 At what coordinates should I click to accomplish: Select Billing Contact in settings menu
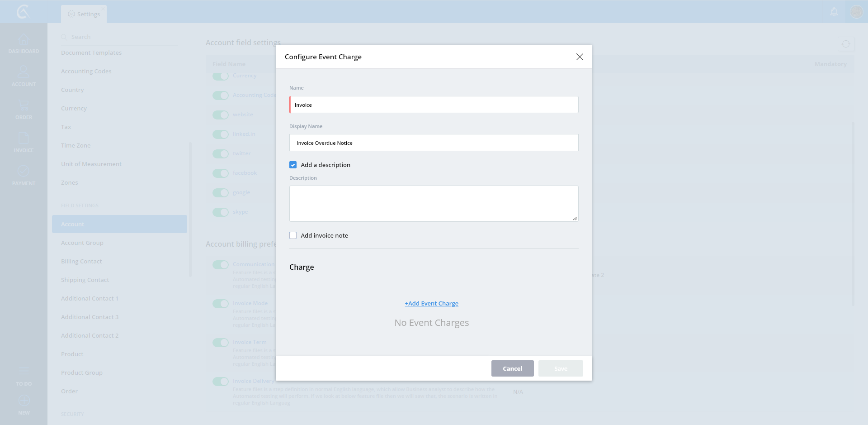click(x=81, y=261)
